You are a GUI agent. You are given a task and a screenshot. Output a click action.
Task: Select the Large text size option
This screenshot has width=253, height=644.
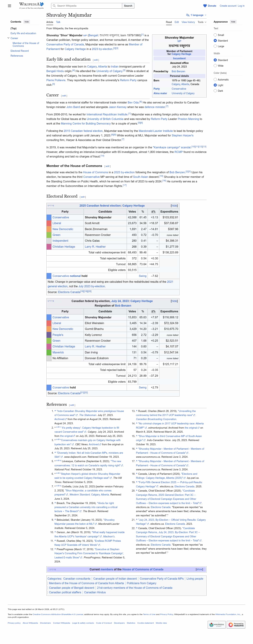[215, 46]
